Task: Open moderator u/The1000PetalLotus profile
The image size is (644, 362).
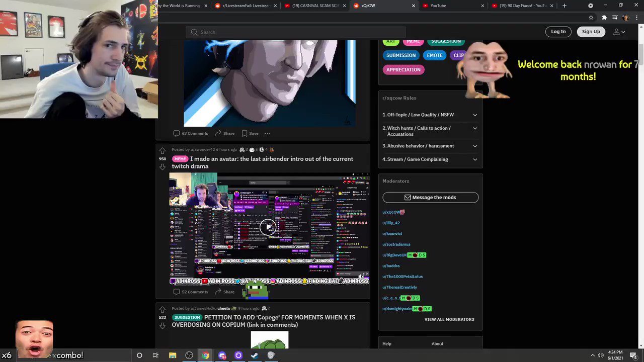Action: pyautogui.click(x=403, y=277)
